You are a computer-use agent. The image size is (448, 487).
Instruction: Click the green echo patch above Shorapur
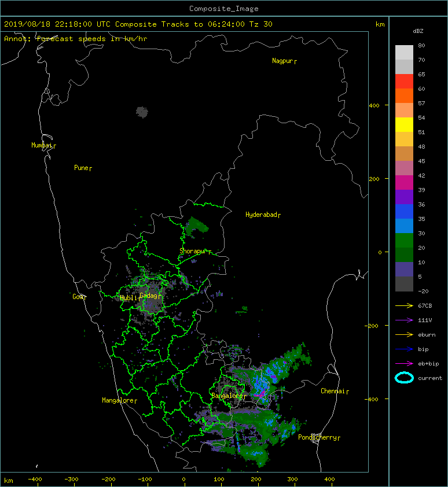tap(196, 226)
